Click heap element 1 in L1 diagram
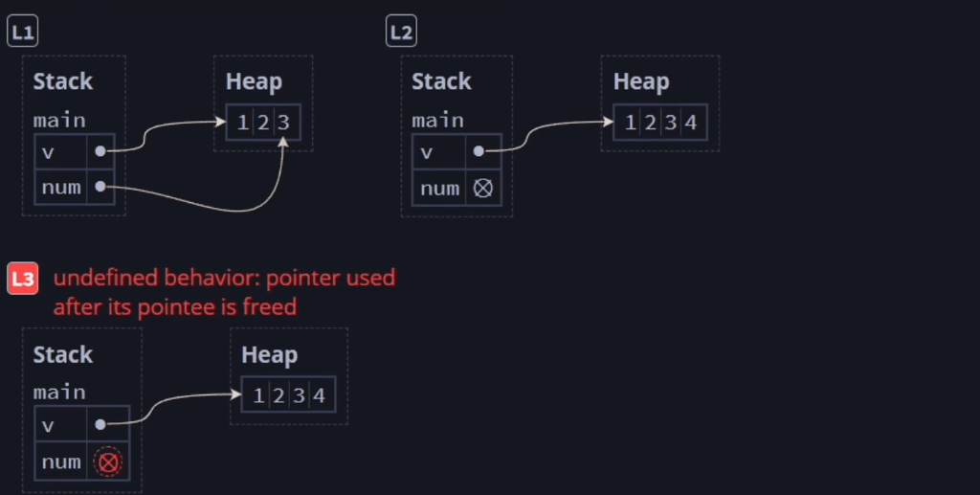 coord(243,122)
